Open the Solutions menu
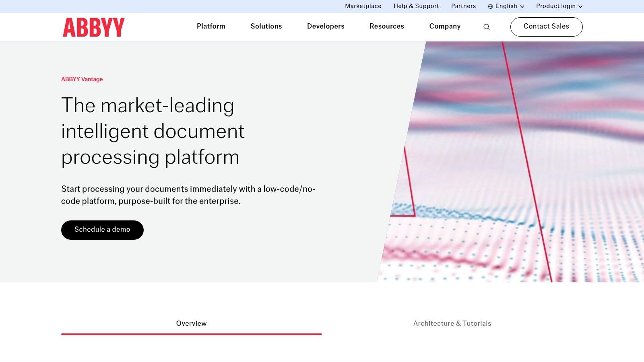644x362 pixels. (266, 27)
